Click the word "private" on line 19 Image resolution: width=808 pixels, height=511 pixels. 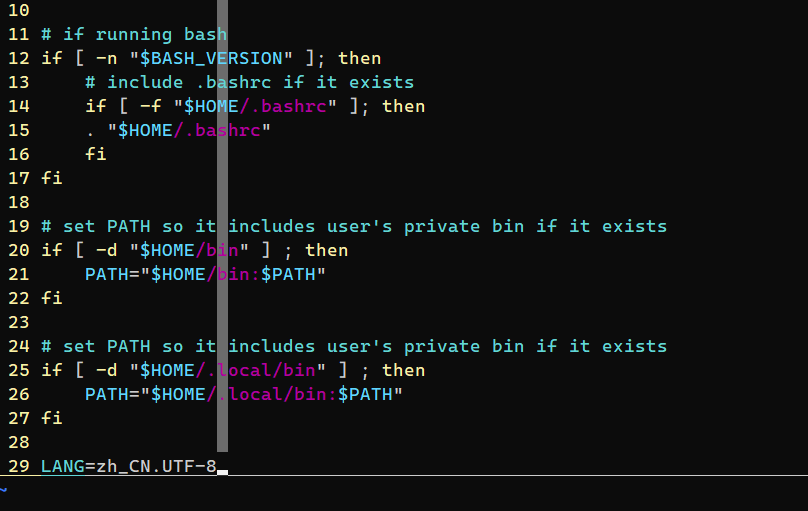click(442, 226)
